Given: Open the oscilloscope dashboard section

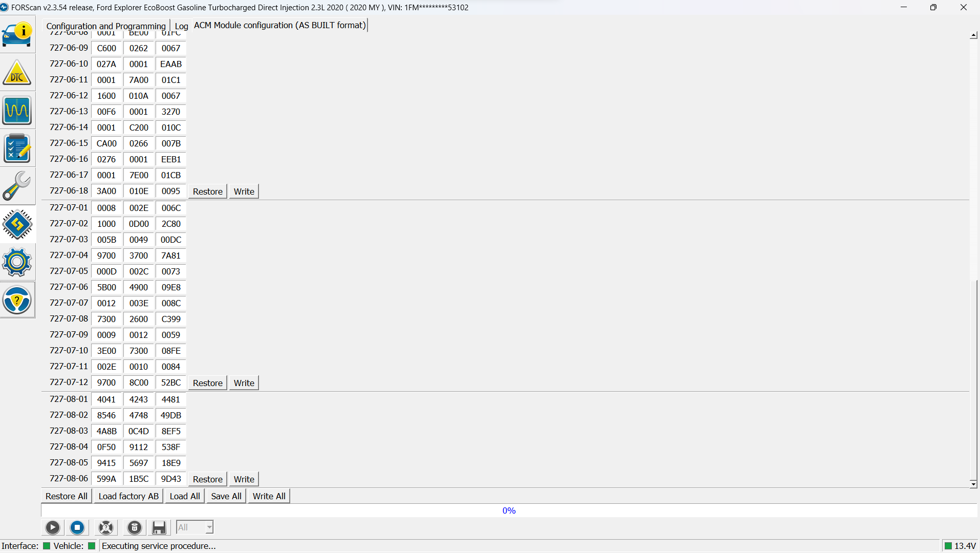Looking at the screenshot, I should click(x=17, y=111).
